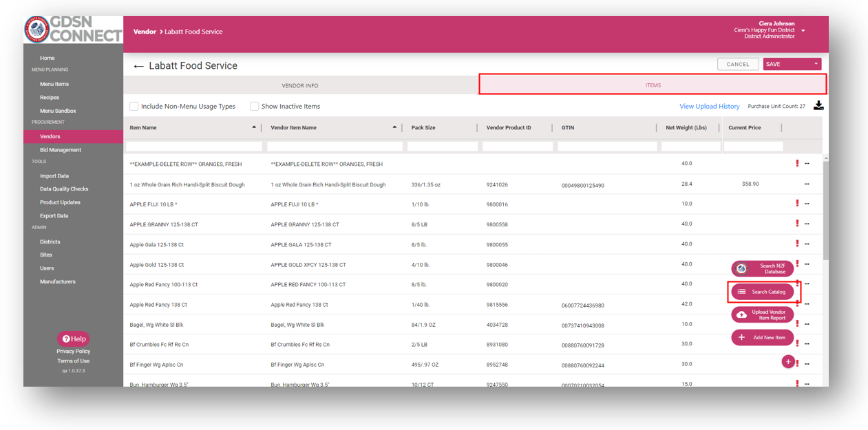The height and width of the screenshot is (430, 868).
Task: Open the ellipsis menu for APPLE GRANNY 125-138 CT
Action: coord(807,224)
